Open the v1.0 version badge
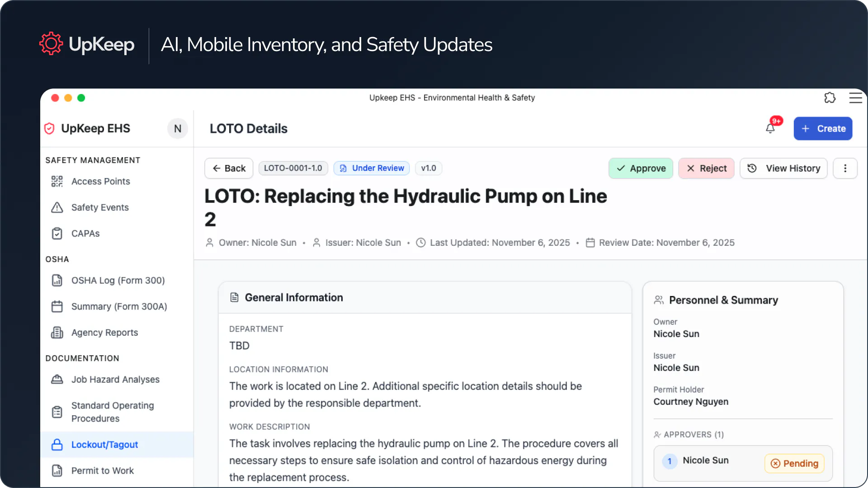 click(428, 168)
